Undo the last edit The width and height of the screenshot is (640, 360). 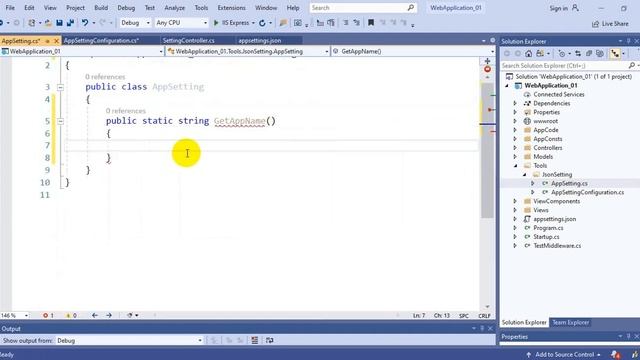pos(84,23)
